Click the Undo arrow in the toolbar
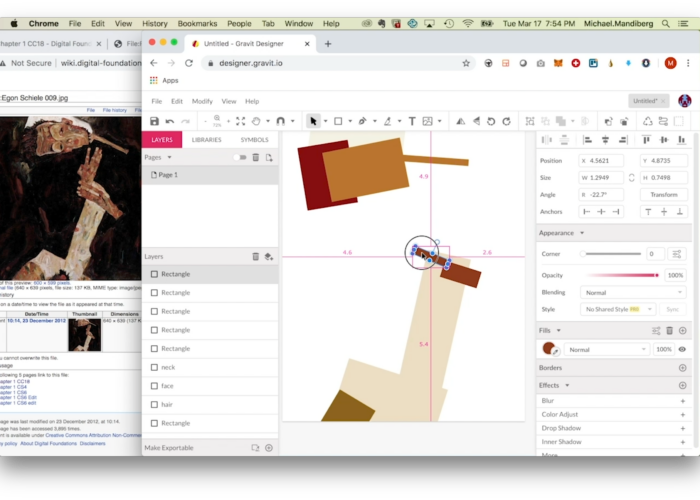The height and width of the screenshot is (500, 700). pos(170,121)
